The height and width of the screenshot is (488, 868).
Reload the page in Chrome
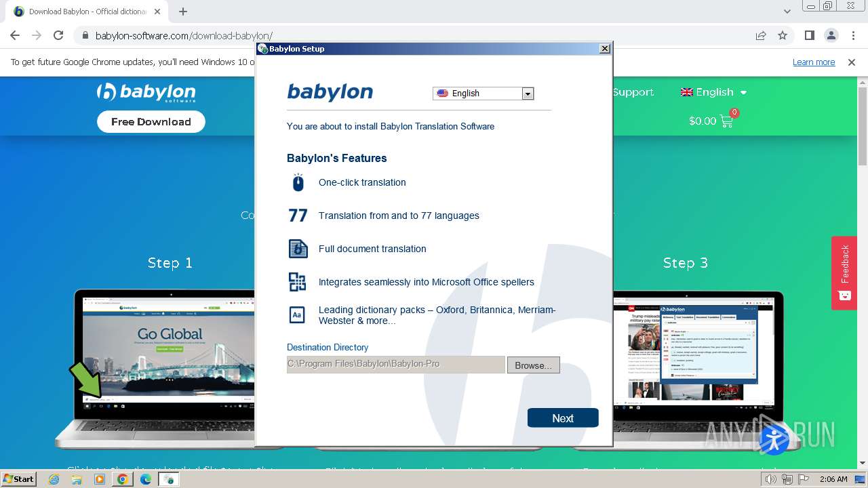coord(58,36)
